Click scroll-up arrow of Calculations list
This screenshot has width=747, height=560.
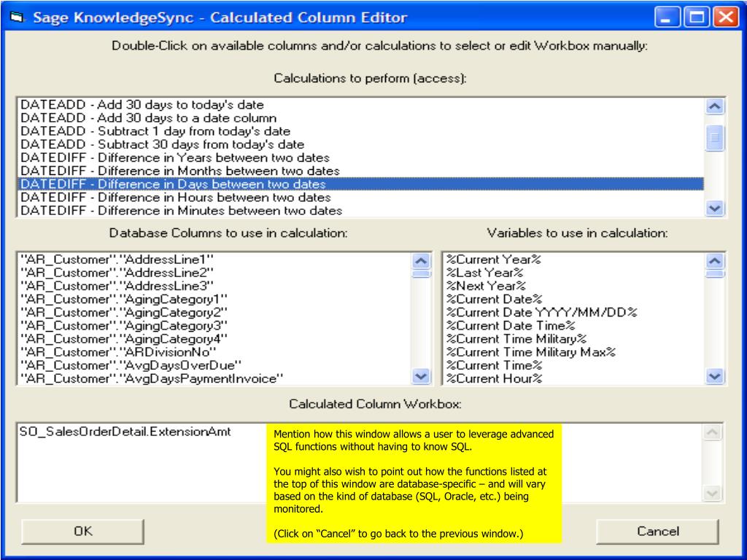(715, 106)
